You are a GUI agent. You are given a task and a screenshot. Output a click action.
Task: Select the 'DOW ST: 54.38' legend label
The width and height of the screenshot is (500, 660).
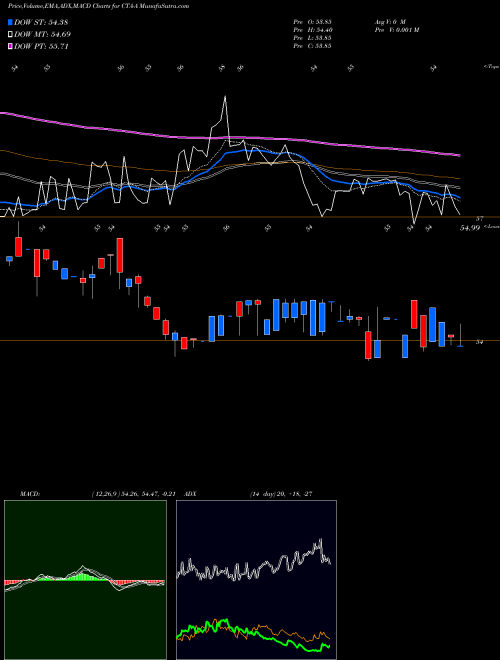click(x=41, y=22)
